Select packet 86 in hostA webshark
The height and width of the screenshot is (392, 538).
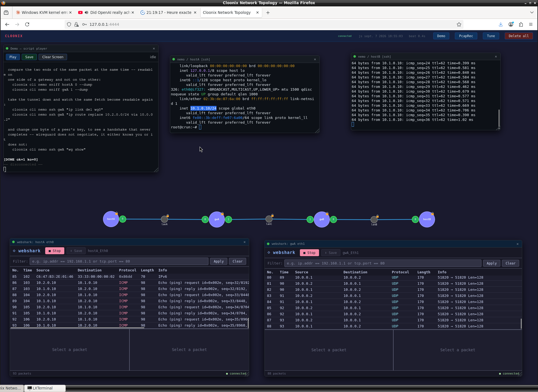pyautogui.click(x=129, y=283)
